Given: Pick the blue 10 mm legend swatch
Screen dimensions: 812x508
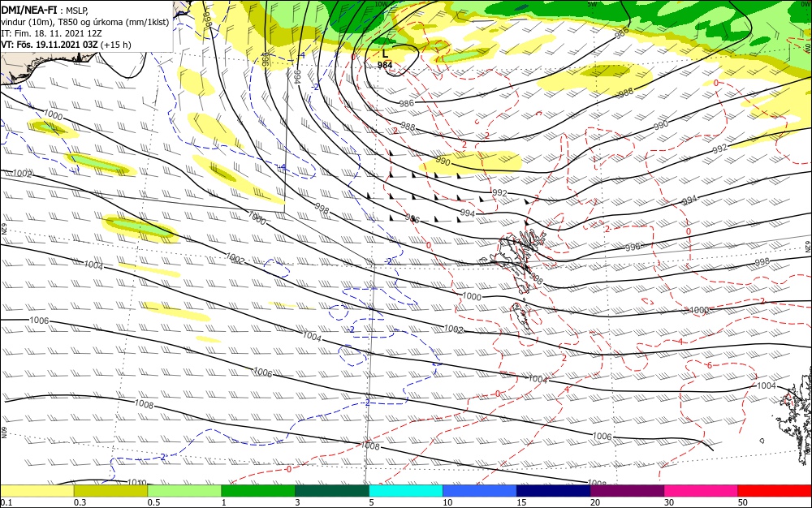Looking at the screenshot, I should point(480,491).
